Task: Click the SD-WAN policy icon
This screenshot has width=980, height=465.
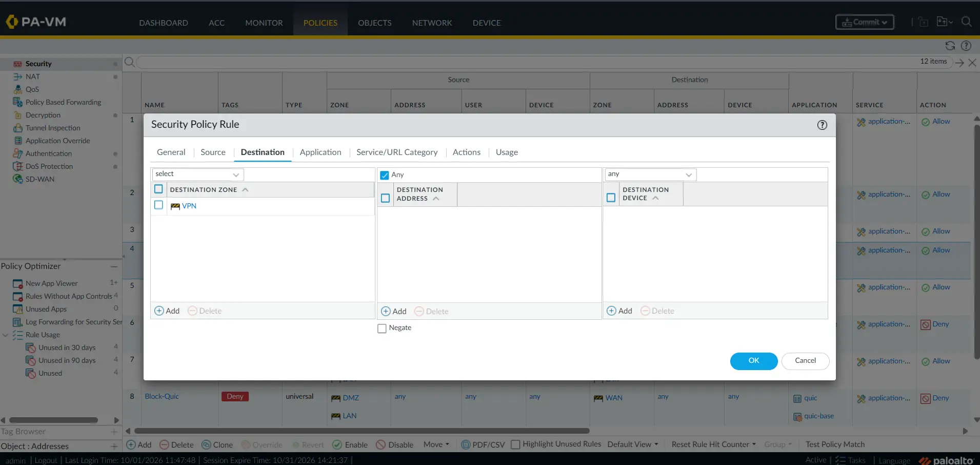Action: [x=17, y=179]
